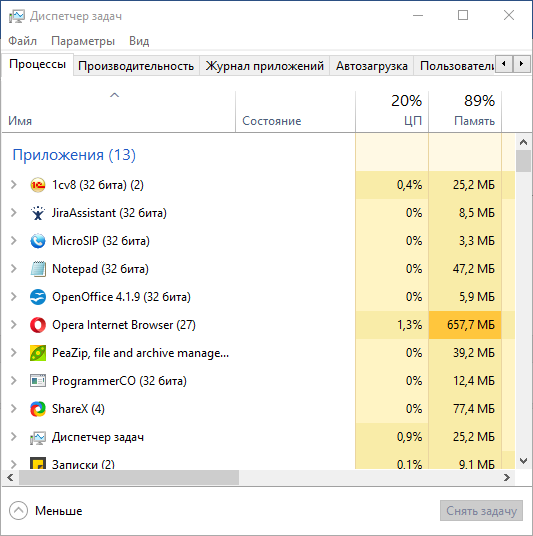Expand the 1cv8 process group
Screen dimensions: 533x536
pos(14,185)
